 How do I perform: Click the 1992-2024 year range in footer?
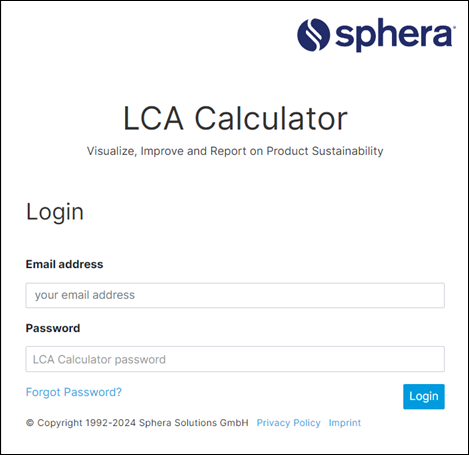110,423
